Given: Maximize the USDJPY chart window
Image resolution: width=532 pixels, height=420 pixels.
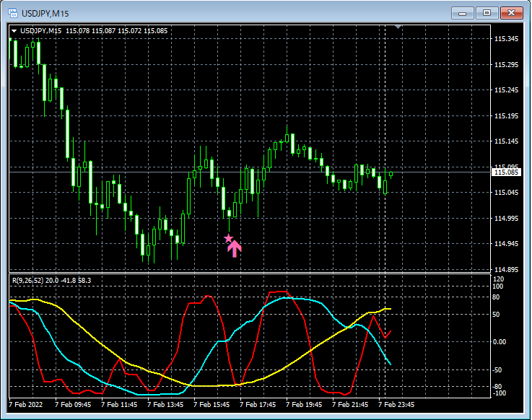Looking at the screenshot, I should (x=487, y=13).
